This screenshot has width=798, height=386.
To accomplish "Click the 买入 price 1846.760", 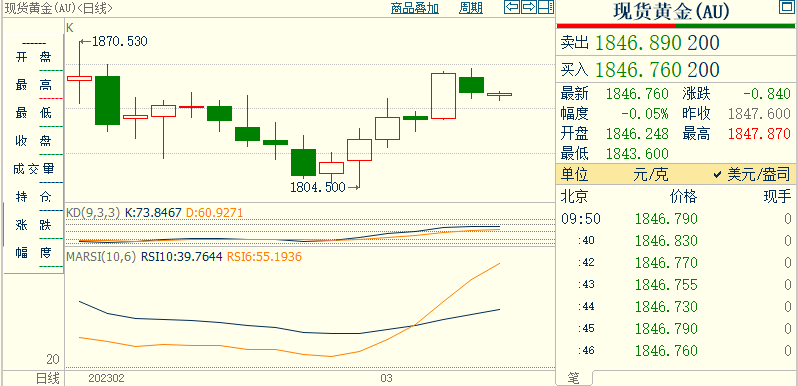I will pos(638,69).
